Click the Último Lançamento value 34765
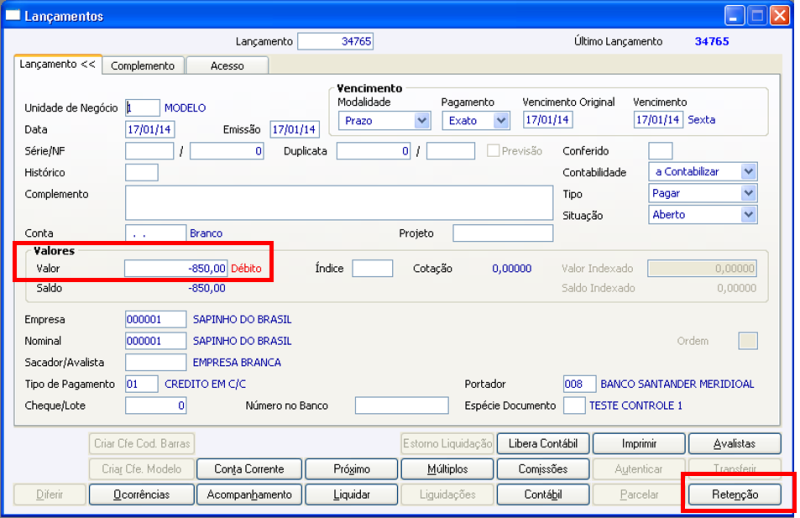 (712, 41)
